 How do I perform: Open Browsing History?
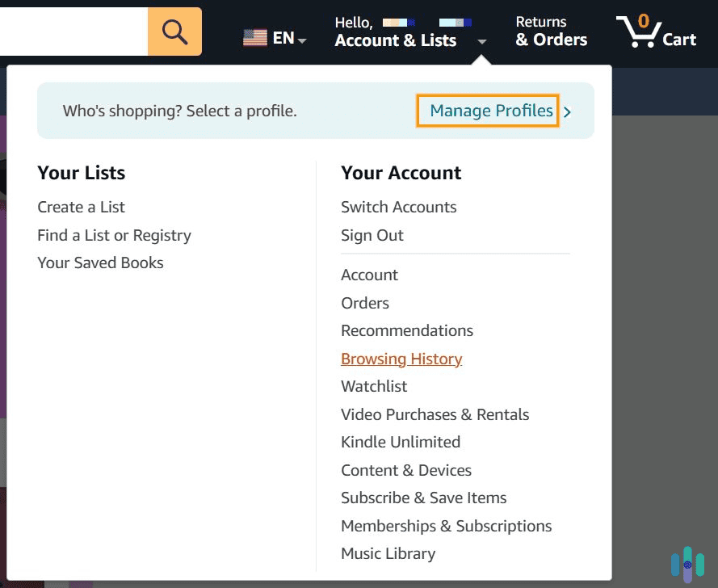pos(401,359)
